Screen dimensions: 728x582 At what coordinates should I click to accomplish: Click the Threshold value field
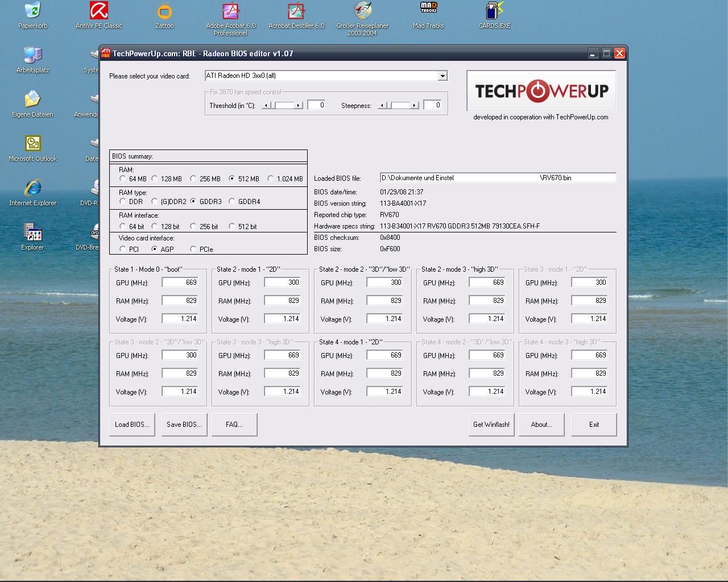(x=316, y=105)
